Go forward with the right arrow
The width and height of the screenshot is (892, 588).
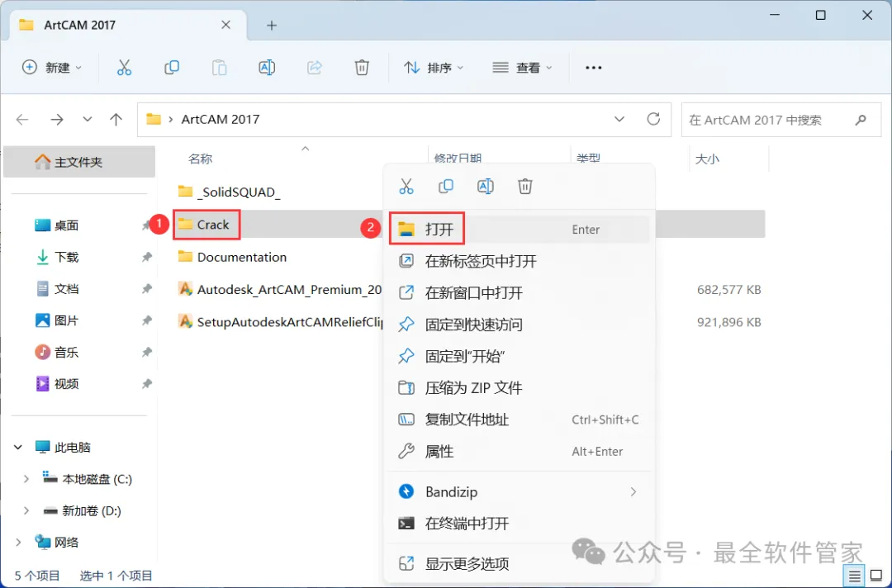point(57,120)
